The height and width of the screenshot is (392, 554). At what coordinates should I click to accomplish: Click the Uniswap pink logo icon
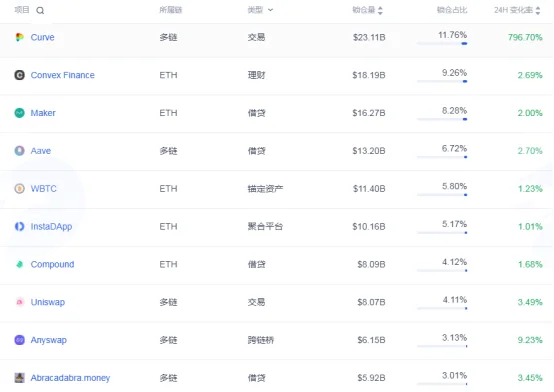tap(19, 302)
